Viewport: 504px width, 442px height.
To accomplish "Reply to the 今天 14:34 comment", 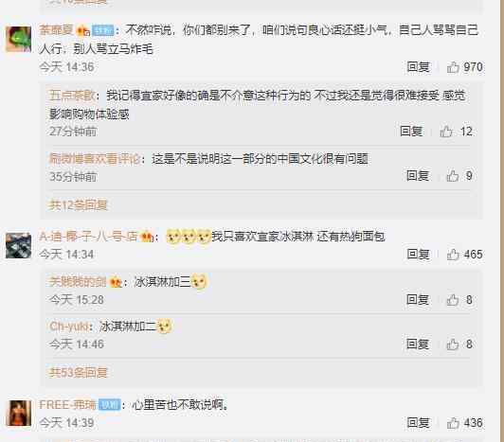I will click(418, 255).
